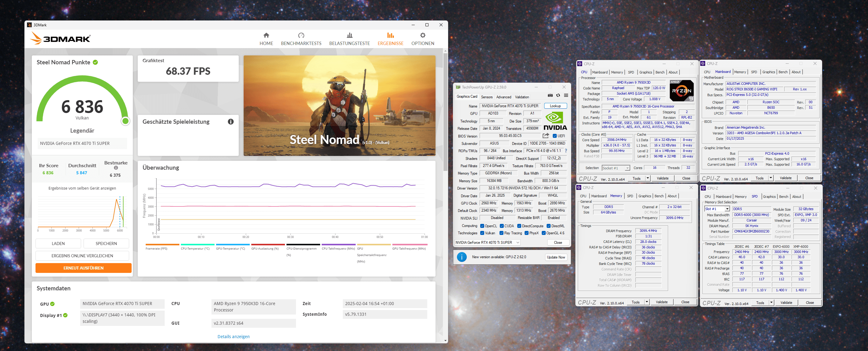Toggle the Ray Tracing checkbox
This screenshot has height=351, width=868.
pos(501,233)
